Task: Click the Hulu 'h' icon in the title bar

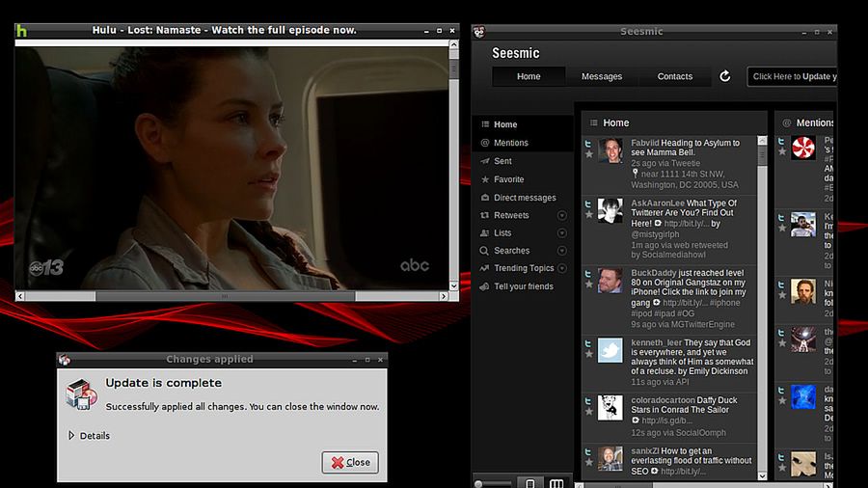Action: coord(21,31)
